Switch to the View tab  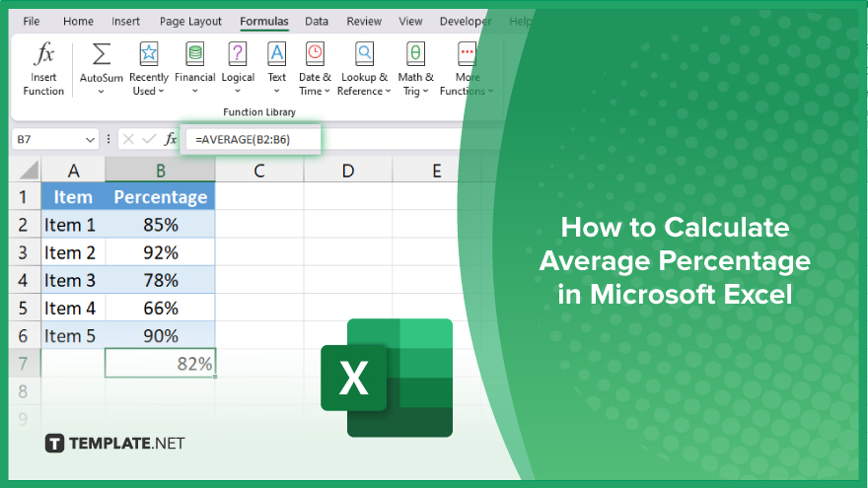410,22
